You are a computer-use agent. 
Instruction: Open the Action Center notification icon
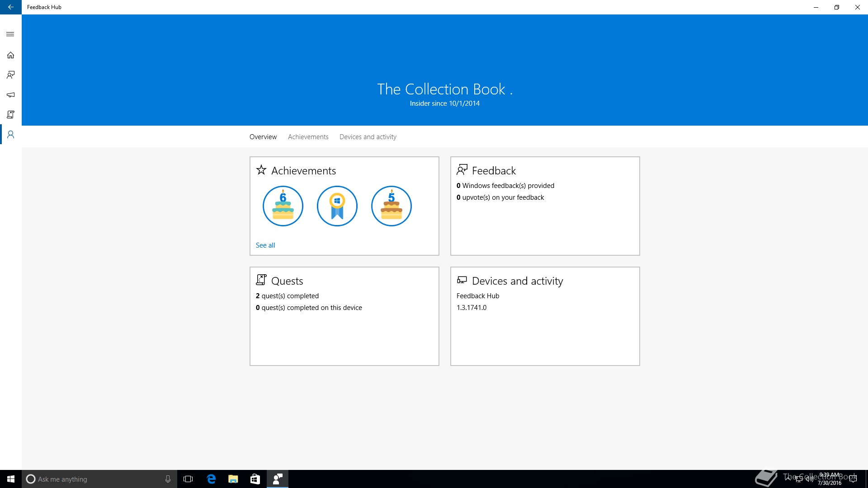pos(853,479)
